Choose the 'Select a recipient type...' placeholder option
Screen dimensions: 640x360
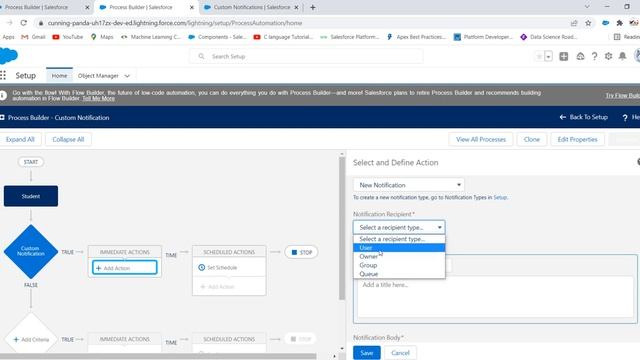click(x=399, y=239)
